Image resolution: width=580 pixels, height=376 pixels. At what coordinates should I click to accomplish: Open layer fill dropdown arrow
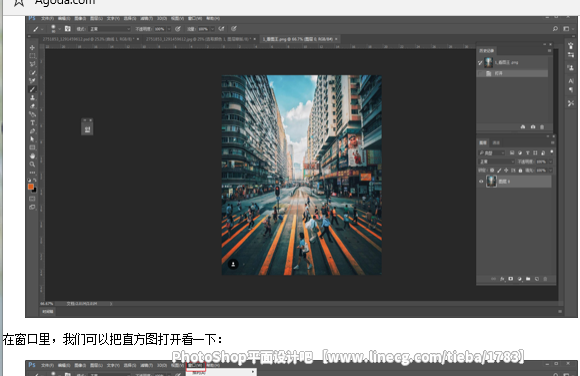[x=550, y=170]
